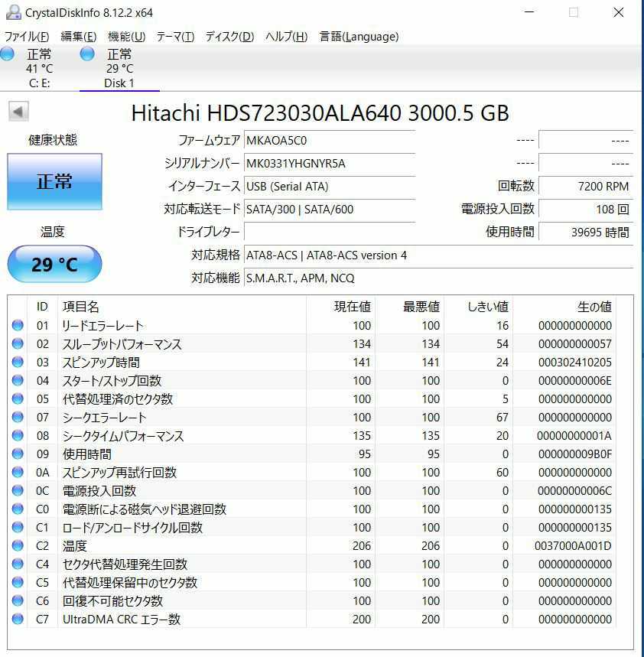
Task: Click the status icon for ID C2 row
Action: pyautogui.click(x=18, y=545)
